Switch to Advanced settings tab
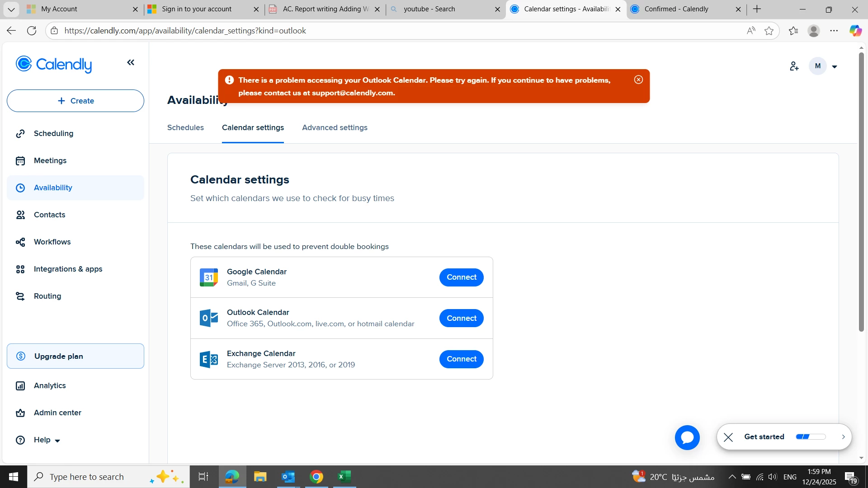The height and width of the screenshot is (488, 868). (x=335, y=127)
